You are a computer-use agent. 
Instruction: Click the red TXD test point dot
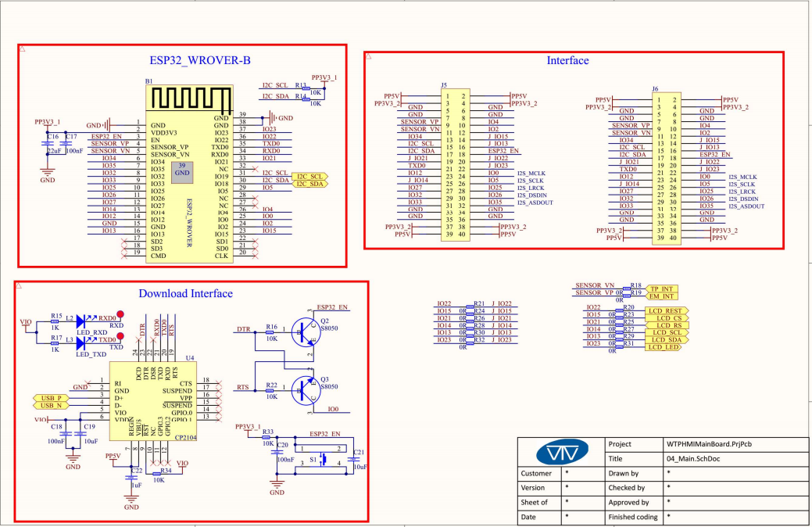120,336
